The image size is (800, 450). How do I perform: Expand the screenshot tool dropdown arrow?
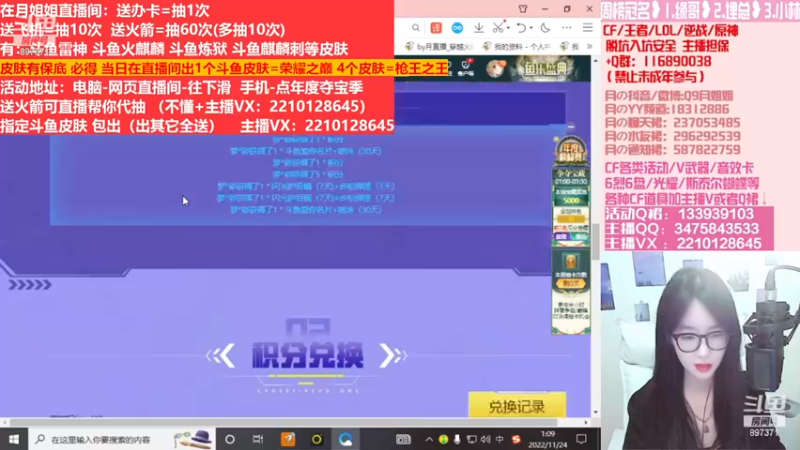click(x=508, y=28)
